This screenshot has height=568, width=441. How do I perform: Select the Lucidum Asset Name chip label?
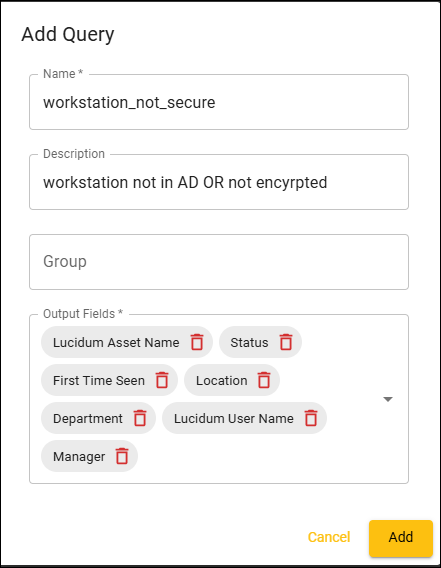pos(116,342)
